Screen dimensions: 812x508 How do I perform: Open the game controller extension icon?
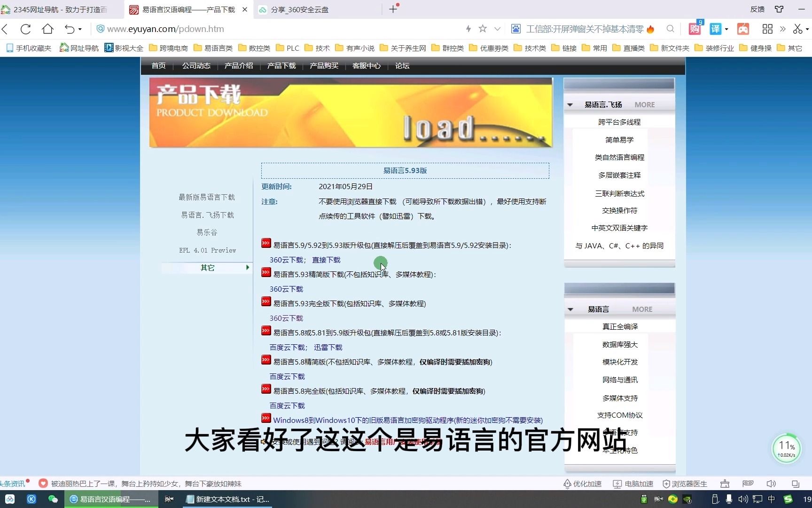(x=743, y=29)
